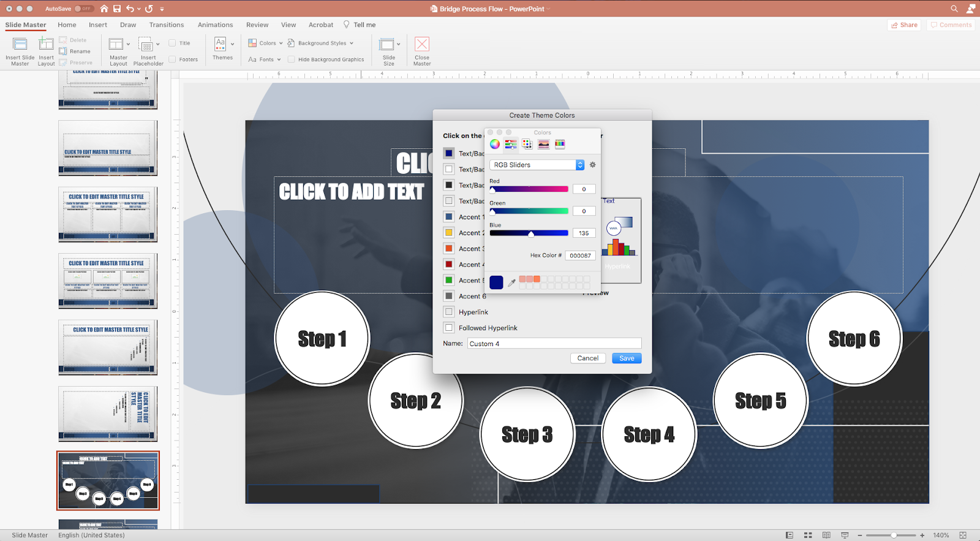The height and width of the screenshot is (541, 980).
Task: Expand the Master Layout dropdown arrow
Action: point(128,44)
